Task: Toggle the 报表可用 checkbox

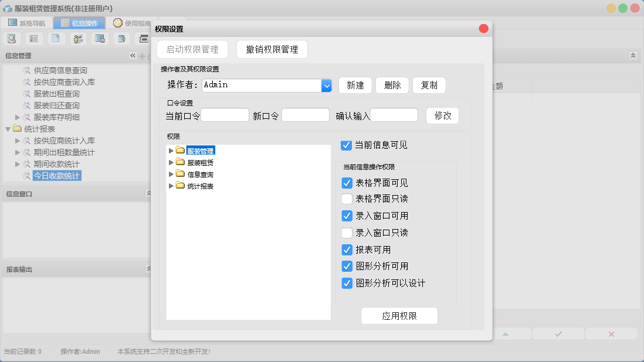Action: tap(347, 250)
